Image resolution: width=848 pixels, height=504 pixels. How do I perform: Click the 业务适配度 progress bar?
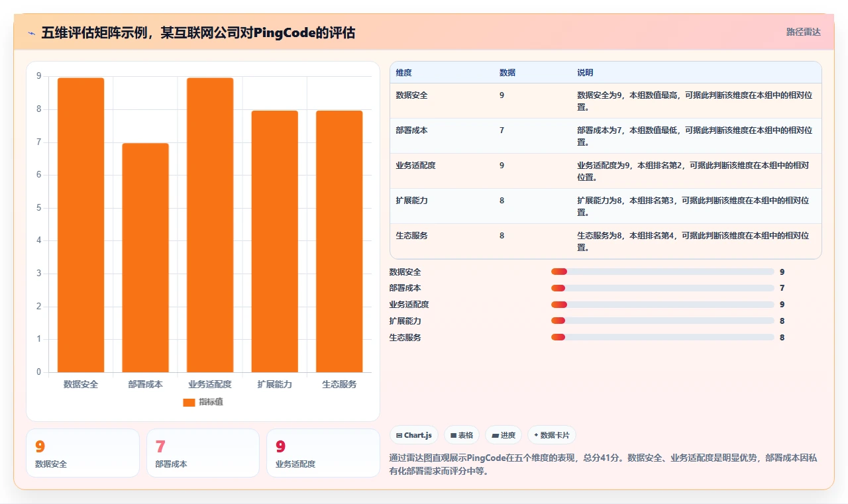point(662,305)
